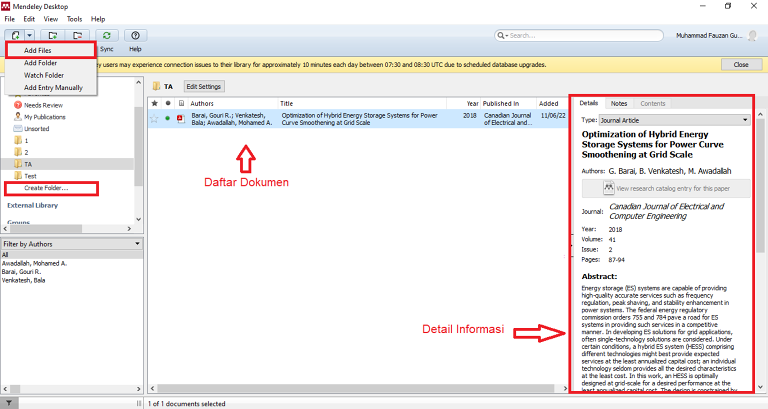The width and height of the screenshot is (768, 409).
Task: Click the Edit Settings button
Action: 204,86
